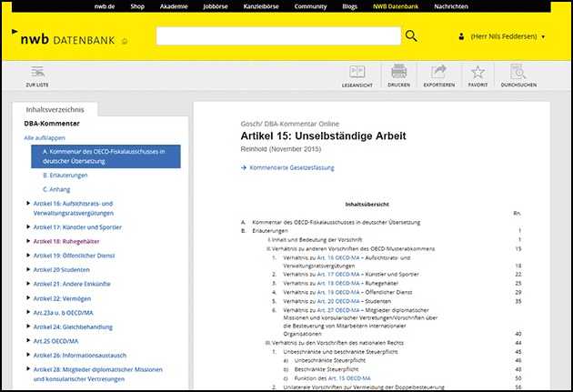573x392 pixels.
Task: Click the search input field
Action: [x=277, y=36]
